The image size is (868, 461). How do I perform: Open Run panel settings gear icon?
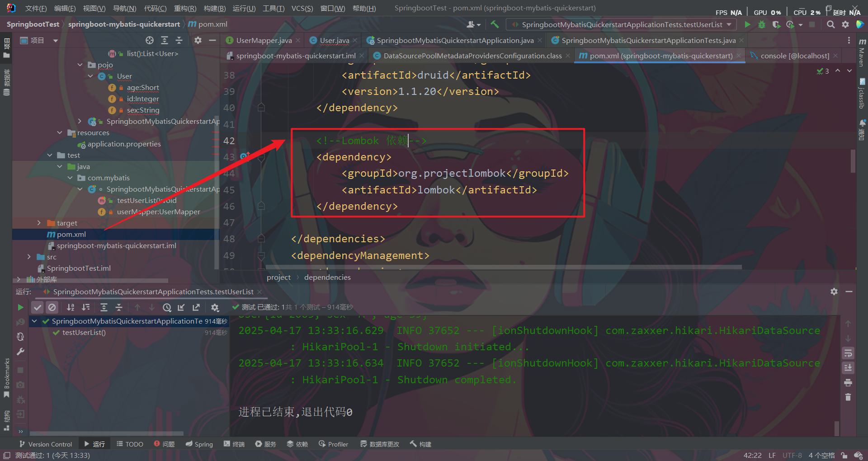pyautogui.click(x=834, y=292)
